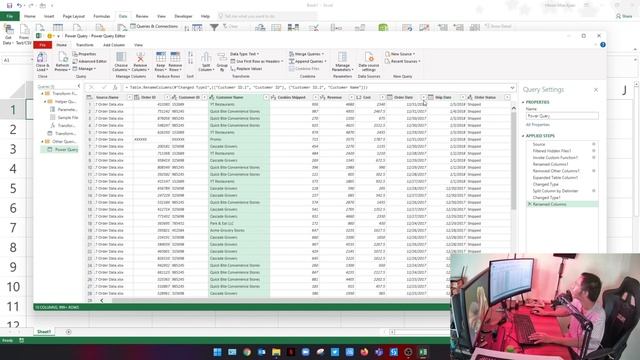Click the Excel save icon
640x360 pixels.
[9, 6]
